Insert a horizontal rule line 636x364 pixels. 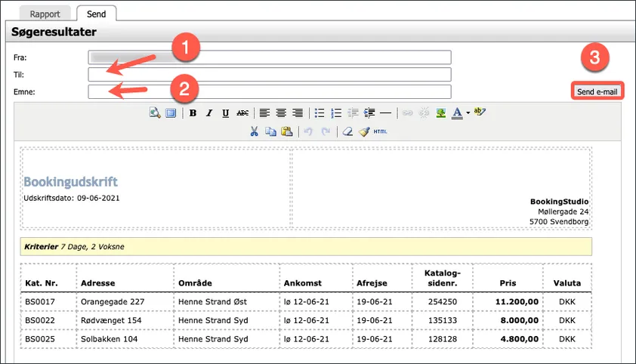pyautogui.click(x=386, y=113)
